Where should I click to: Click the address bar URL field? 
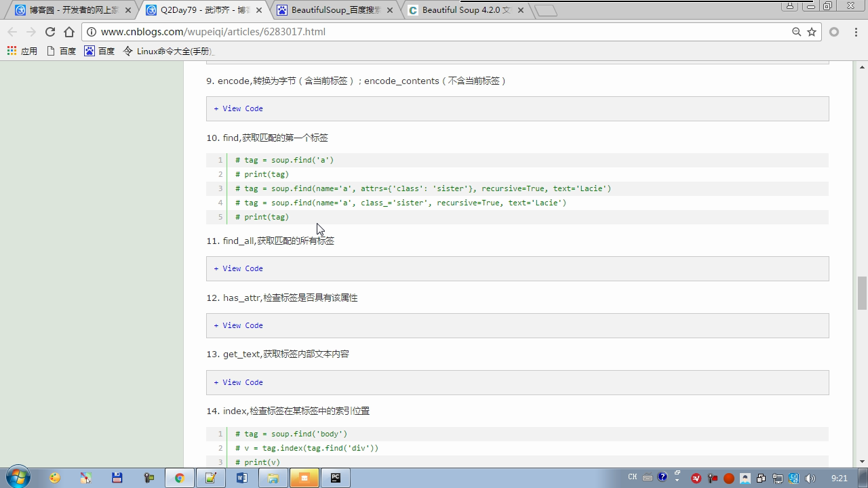pos(441,32)
